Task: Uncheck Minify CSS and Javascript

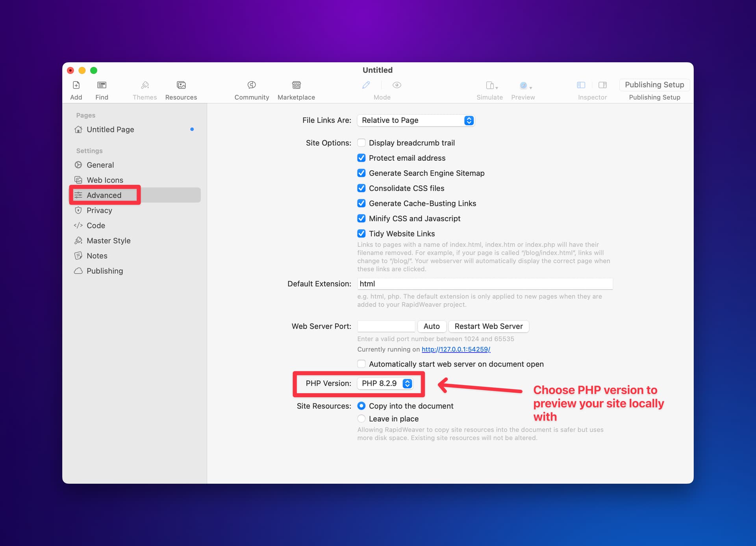Action: click(361, 218)
